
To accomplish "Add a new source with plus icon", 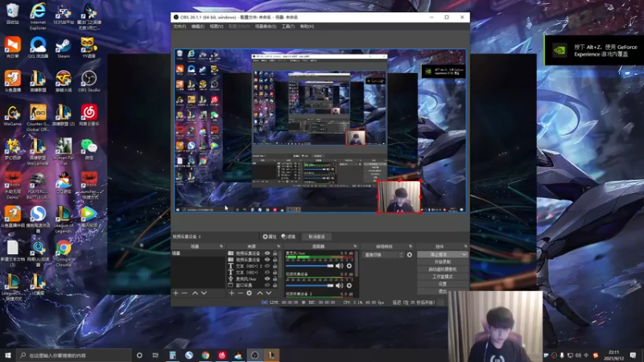I will point(232,293).
